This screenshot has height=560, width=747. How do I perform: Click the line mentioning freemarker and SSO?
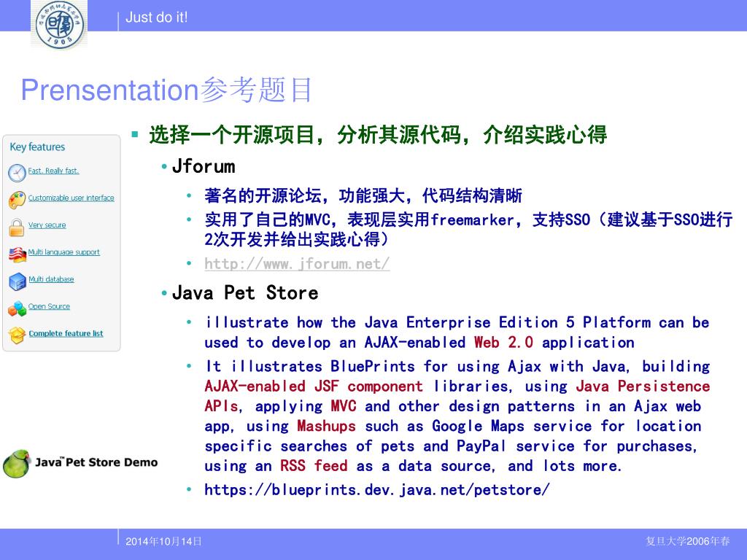point(469,230)
